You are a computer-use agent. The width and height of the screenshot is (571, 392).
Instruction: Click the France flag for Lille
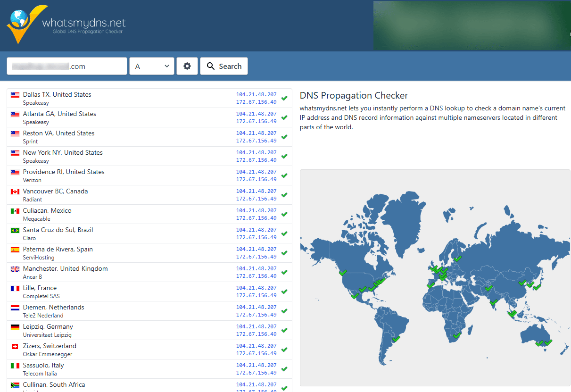(x=15, y=288)
